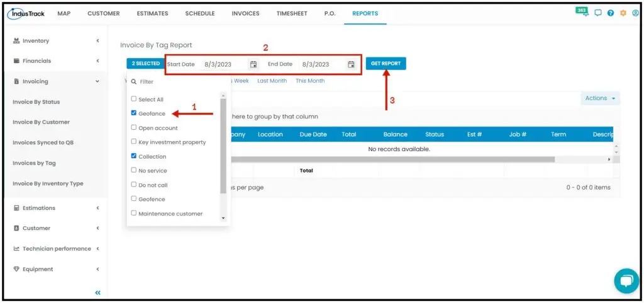This screenshot has width=644, height=303.
Task: Sort by Due Date column header
Action: (x=313, y=134)
